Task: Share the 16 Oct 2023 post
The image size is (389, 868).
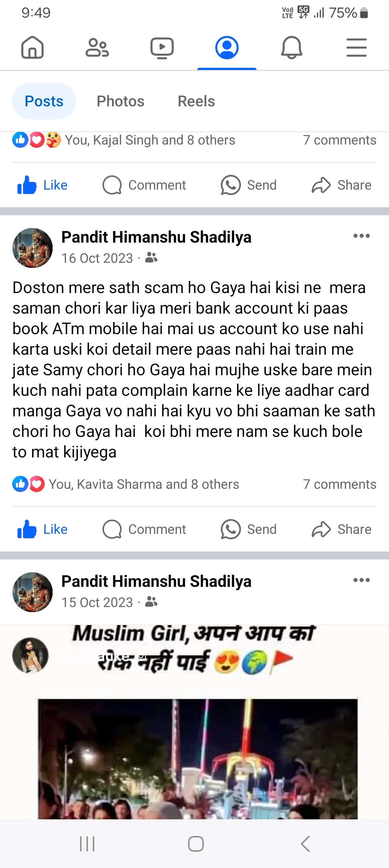Action: click(341, 530)
